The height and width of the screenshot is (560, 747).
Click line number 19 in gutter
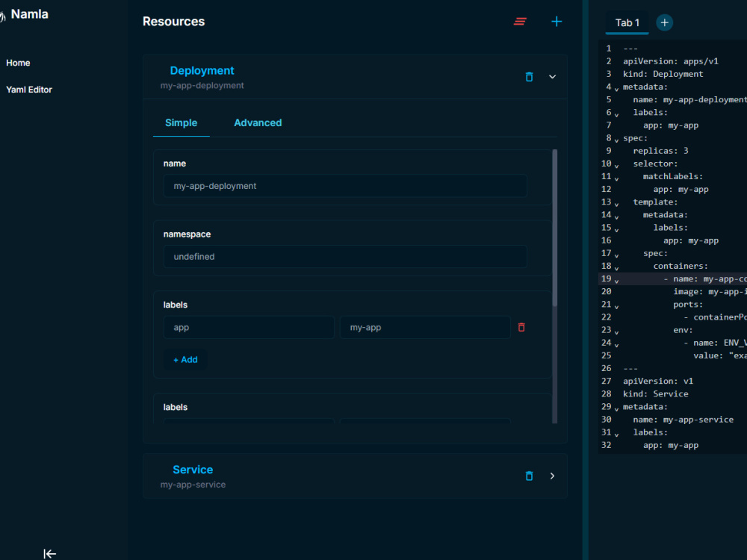(606, 279)
